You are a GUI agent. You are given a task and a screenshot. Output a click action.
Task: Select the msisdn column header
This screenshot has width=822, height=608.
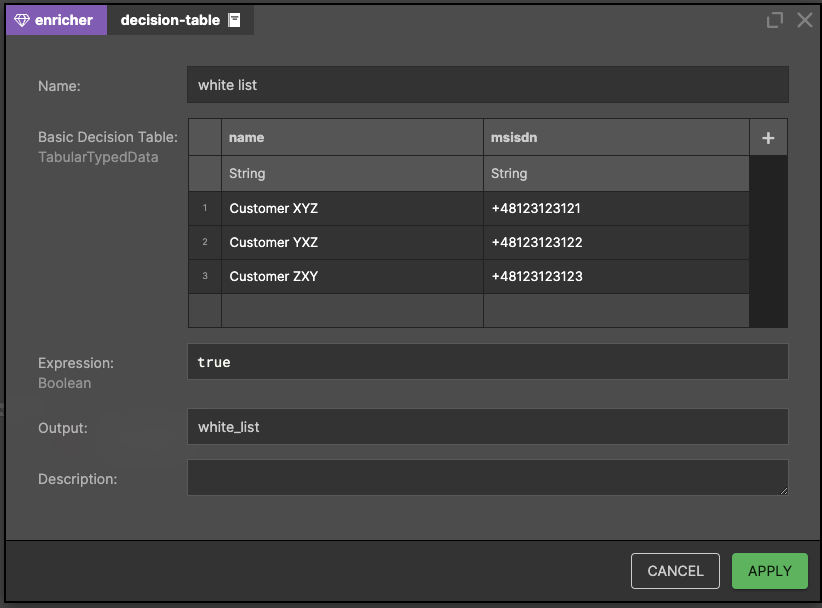pyautogui.click(x=616, y=137)
